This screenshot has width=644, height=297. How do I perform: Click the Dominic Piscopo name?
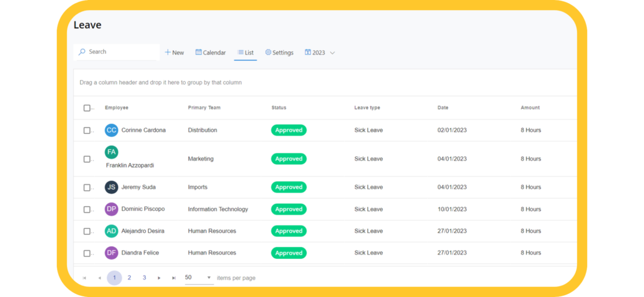[x=143, y=209]
